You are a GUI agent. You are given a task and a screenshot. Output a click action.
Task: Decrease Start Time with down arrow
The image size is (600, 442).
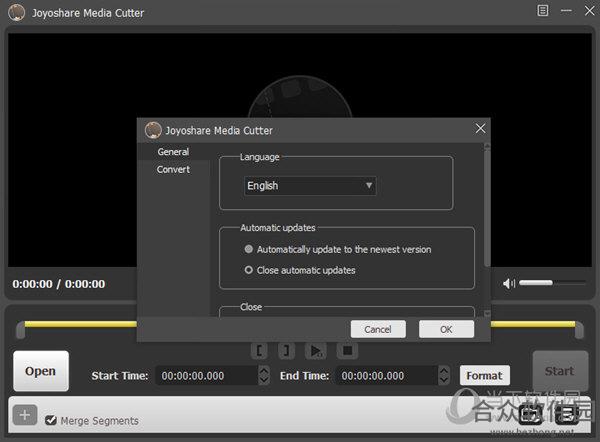pyautogui.click(x=264, y=380)
